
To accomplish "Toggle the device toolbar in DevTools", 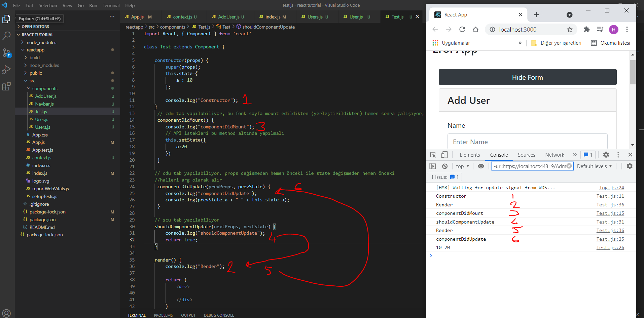I will tap(444, 155).
